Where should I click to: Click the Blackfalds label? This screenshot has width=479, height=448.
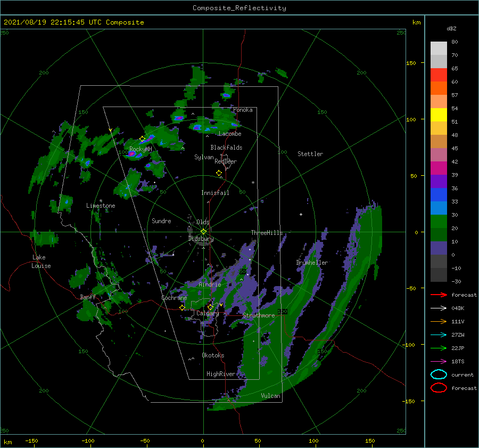coord(226,148)
